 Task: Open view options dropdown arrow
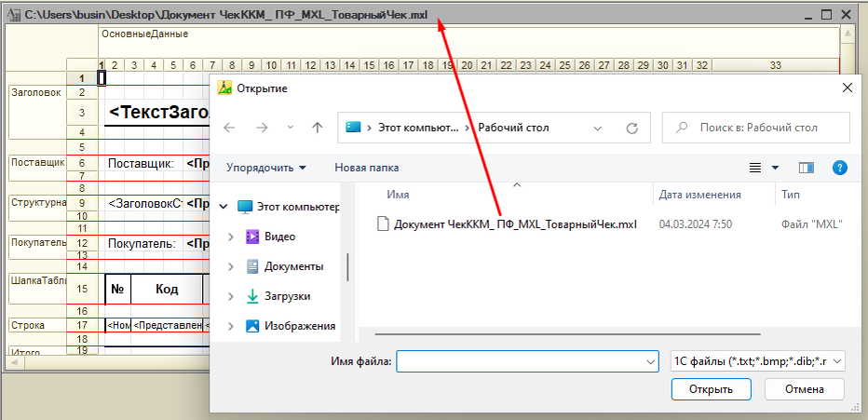pos(775,168)
